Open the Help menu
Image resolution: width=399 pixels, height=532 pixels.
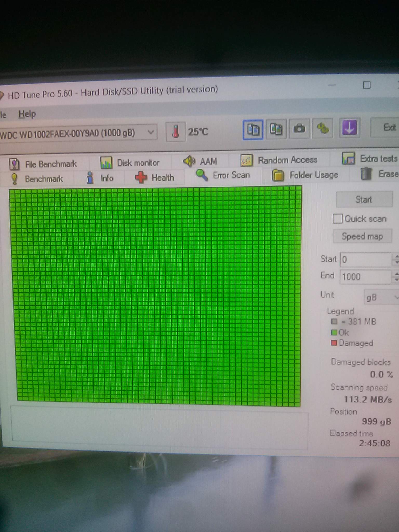(27, 114)
